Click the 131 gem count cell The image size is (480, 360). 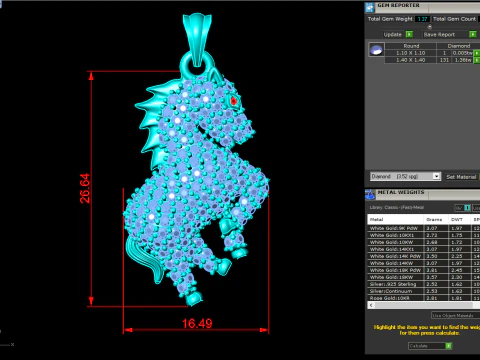[444, 60]
